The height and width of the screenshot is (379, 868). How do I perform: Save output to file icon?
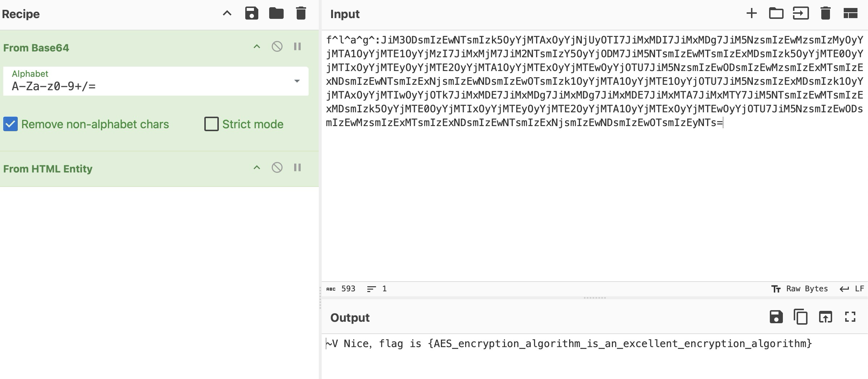coord(776,317)
